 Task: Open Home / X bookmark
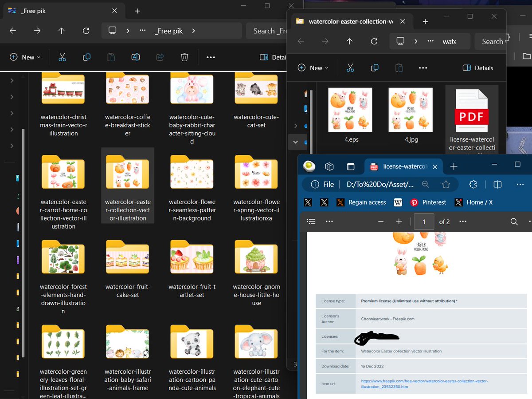473,202
